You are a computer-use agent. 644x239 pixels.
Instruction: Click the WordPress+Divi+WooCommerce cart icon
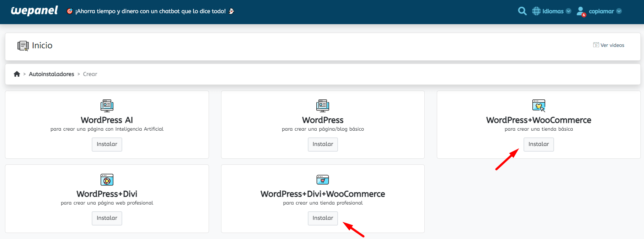(323, 180)
